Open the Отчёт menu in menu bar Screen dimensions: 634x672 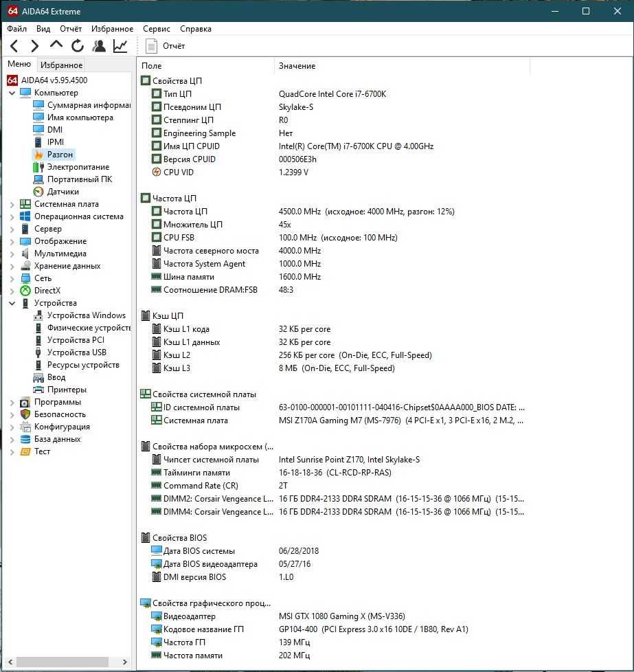click(x=71, y=29)
